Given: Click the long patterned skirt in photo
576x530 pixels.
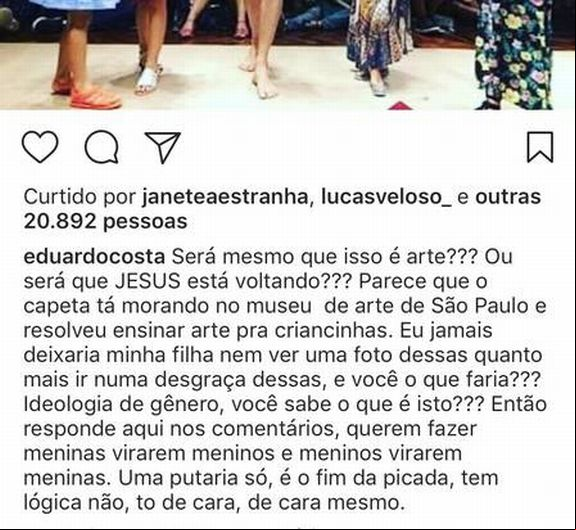Looking at the screenshot, I should [x=378, y=39].
